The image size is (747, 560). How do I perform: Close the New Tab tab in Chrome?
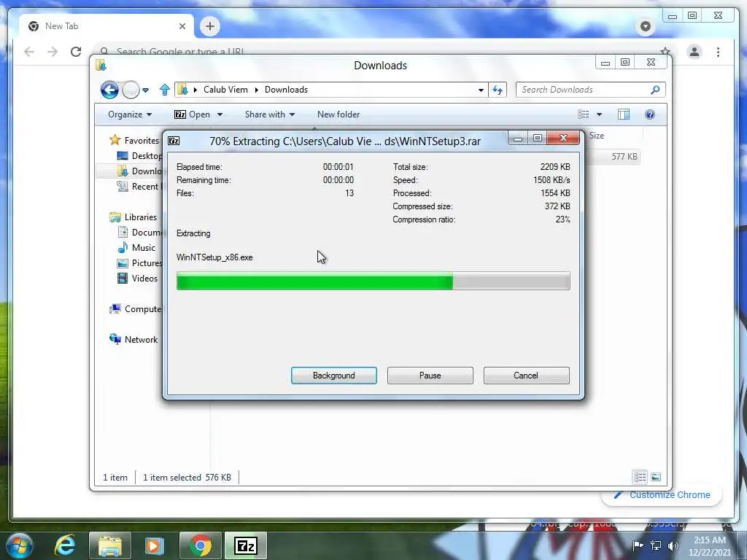(x=182, y=26)
